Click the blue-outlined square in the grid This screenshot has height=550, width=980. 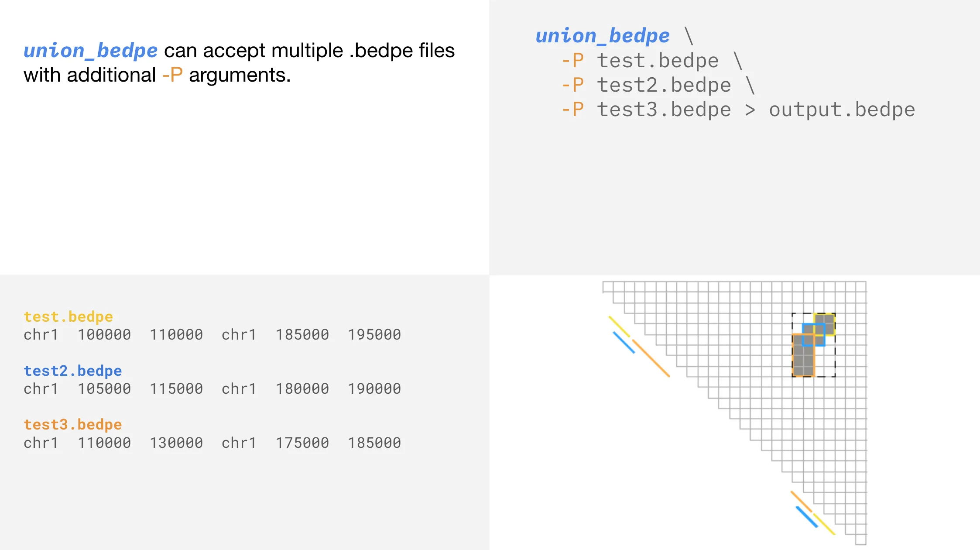pos(814,335)
